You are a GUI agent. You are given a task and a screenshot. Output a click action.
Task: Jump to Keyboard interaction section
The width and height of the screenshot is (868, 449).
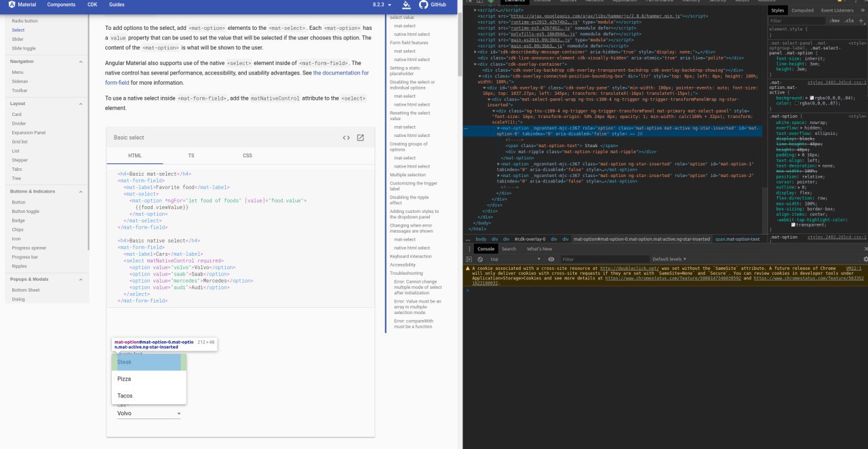coord(410,256)
